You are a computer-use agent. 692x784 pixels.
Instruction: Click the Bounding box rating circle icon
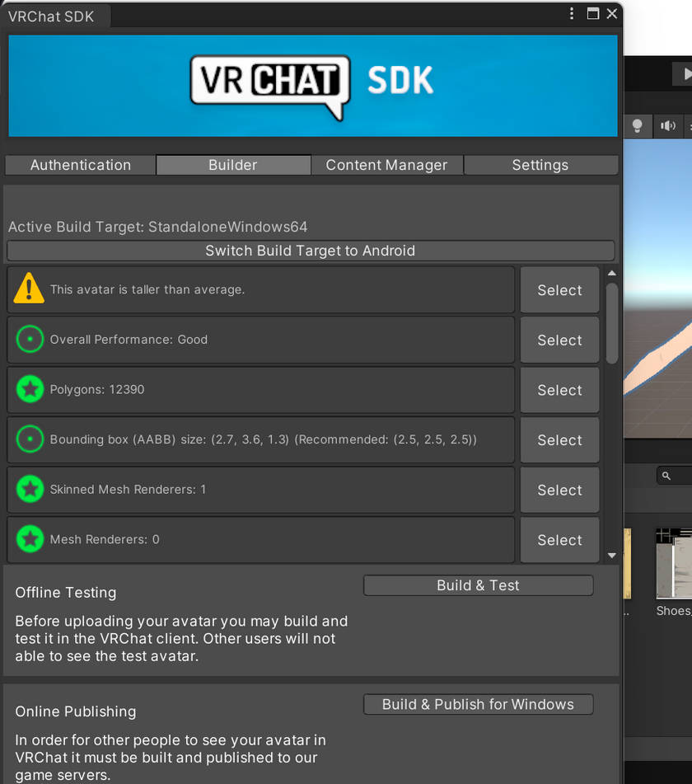tap(30, 439)
